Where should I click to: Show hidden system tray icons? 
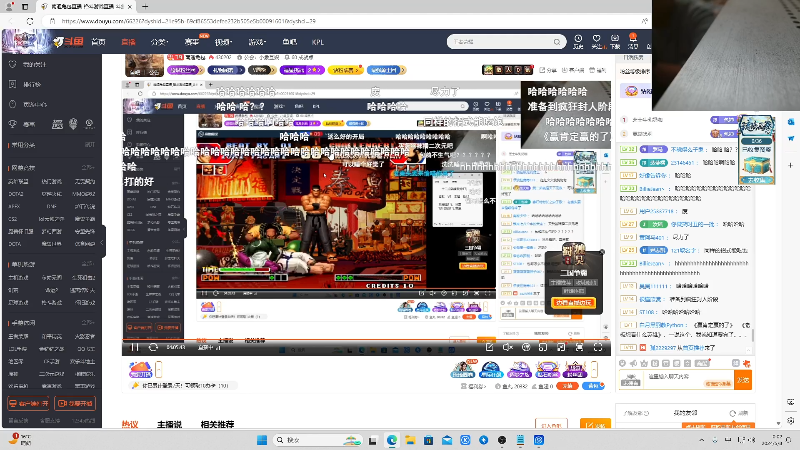point(702,440)
